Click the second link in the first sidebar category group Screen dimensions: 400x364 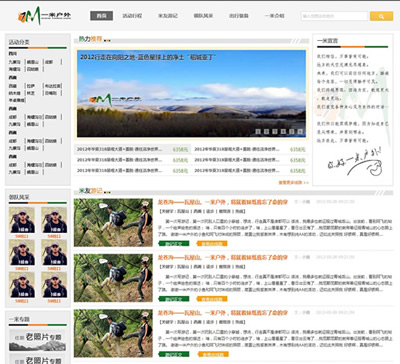[x=33, y=62]
